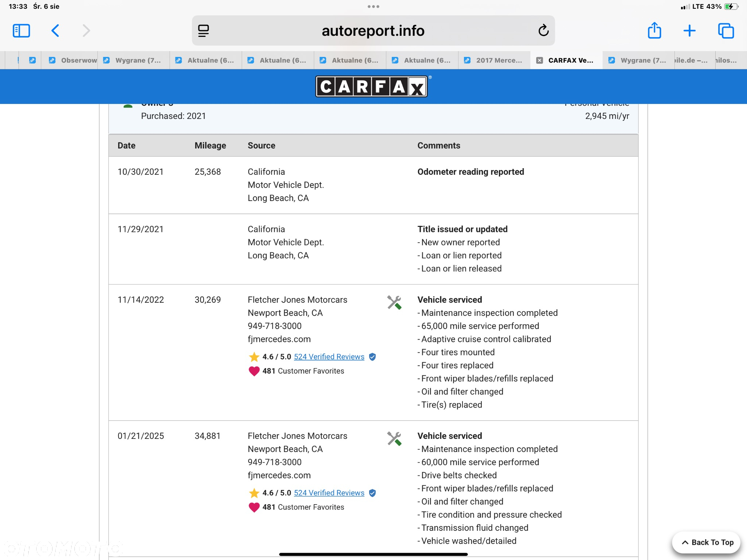Click 'Transmission fluid changed' line
Image resolution: width=747 pixels, height=560 pixels.
click(x=473, y=528)
